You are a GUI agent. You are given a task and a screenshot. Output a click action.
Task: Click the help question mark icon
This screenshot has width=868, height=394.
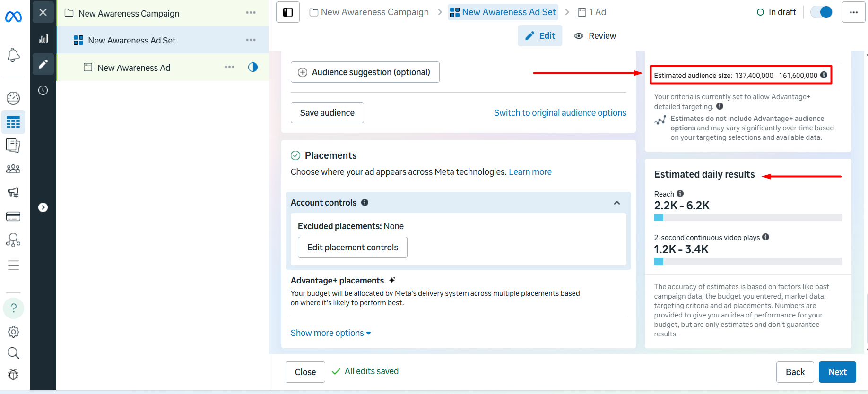pyautogui.click(x=14, y=308)
